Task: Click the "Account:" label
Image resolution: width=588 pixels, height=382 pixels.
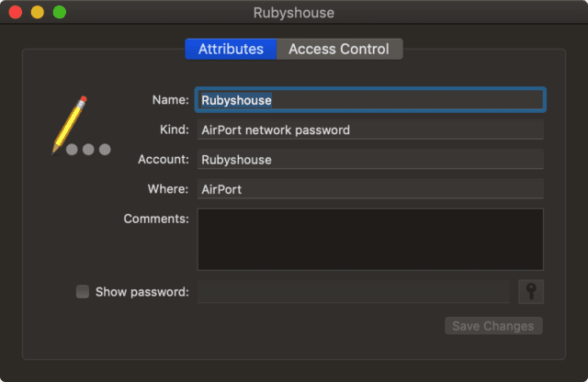Action: tap(164, 159)
